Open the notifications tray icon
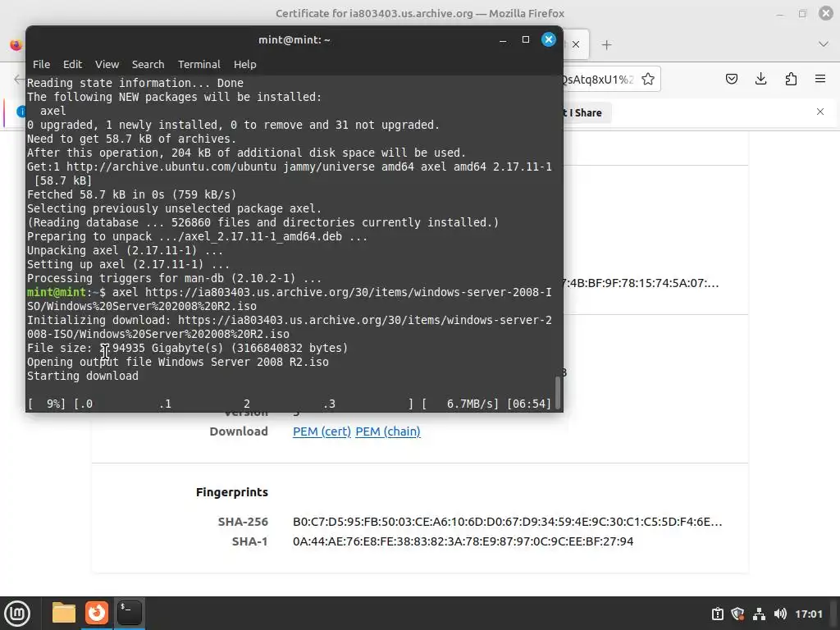The height and width of the screenshot is (630, 840). pos(717,614)
